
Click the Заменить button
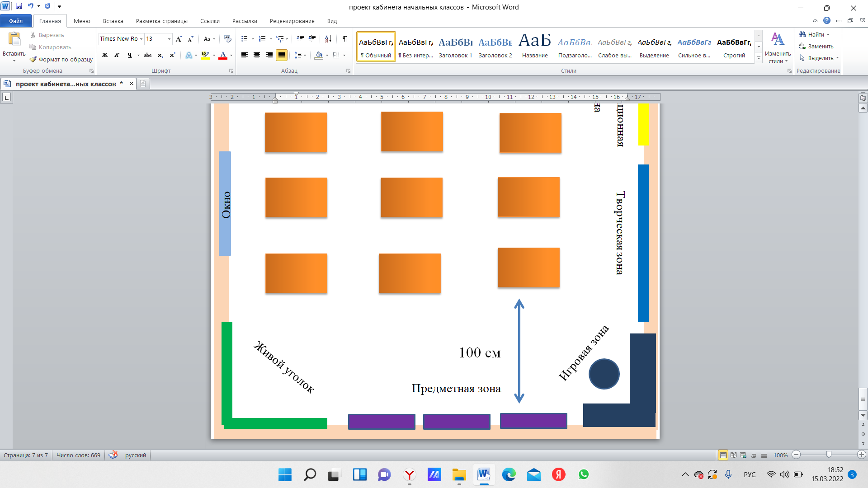[x=816, y=47]
